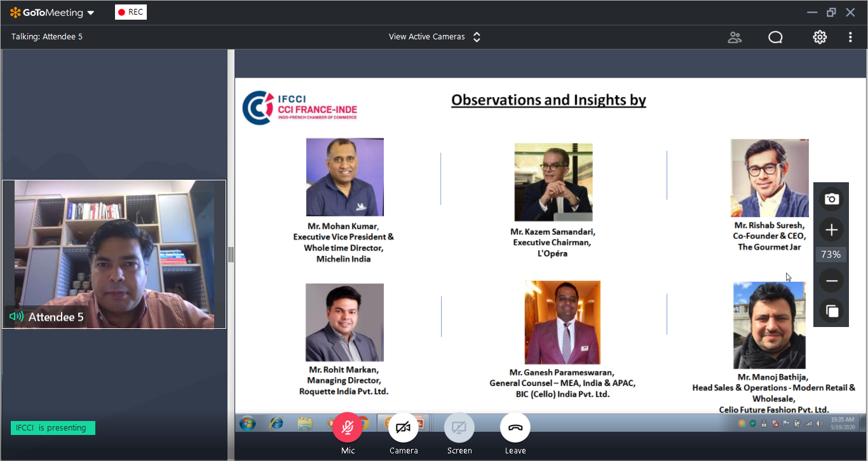The height and width of the screenshot is (461, 868).
Task: Open the attendees list panel
Action: click(x=735, y=37)
